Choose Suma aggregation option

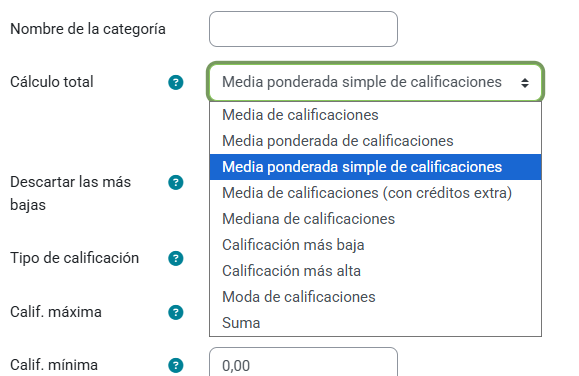click(x=375, y=323)
